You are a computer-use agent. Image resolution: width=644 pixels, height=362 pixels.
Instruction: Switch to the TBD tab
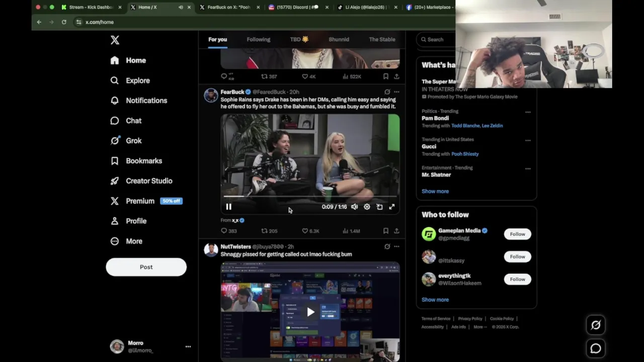[299, 39]
